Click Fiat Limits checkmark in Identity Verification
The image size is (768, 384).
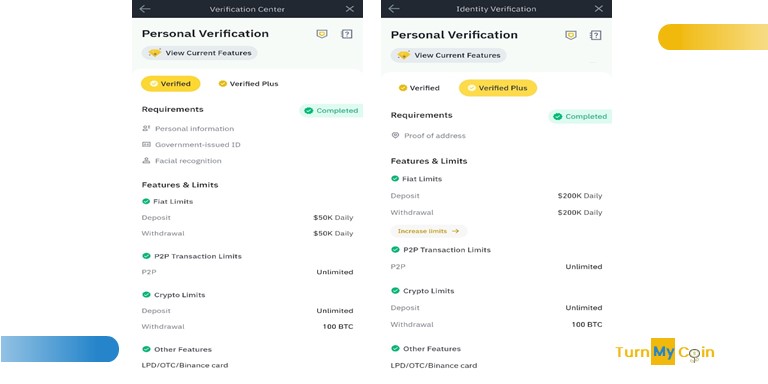395,179
